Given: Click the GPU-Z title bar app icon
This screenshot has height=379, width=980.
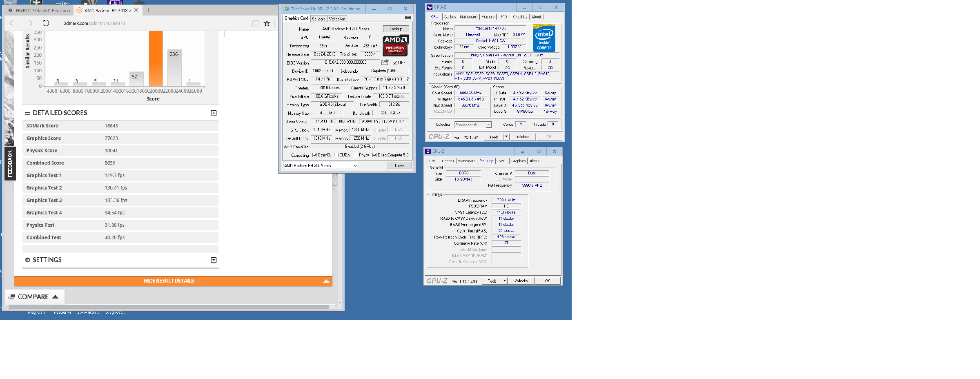Looking at the screenshot, I should tap(287, 9).
